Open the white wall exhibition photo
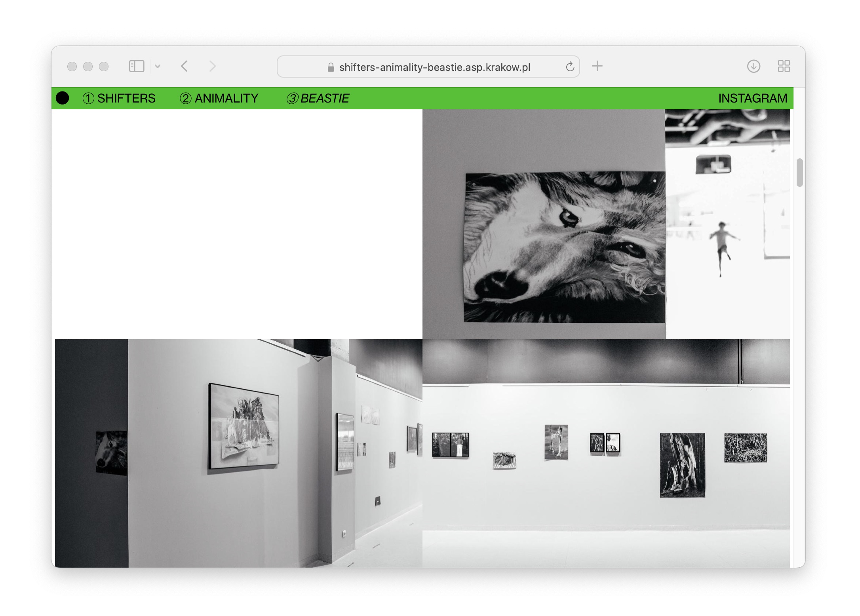Image resolution: width=860 pixels, height=616 pixels. point(606,453)
